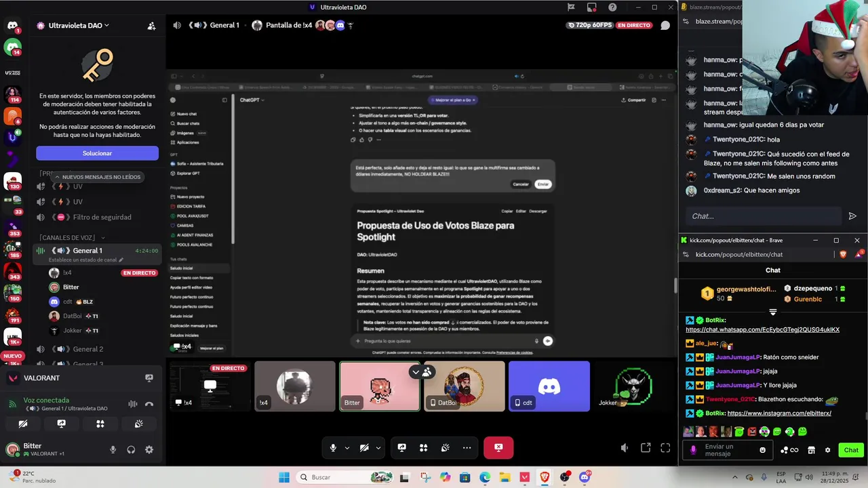868x488 pixels.
Task: Open Brave shields icon in Kick popup
Action: [843, 254]
